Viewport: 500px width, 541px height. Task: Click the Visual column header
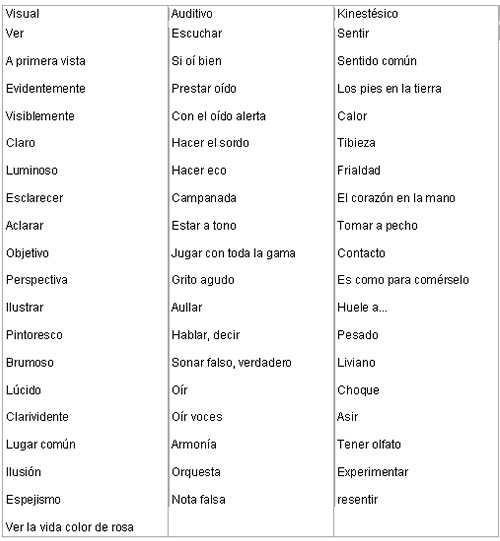point(22,14)
